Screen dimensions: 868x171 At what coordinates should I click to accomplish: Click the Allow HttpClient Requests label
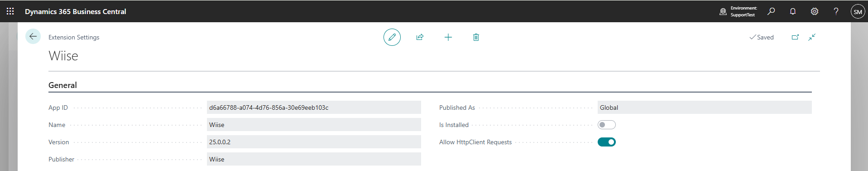pyautogui.click(x=475, y=142)
